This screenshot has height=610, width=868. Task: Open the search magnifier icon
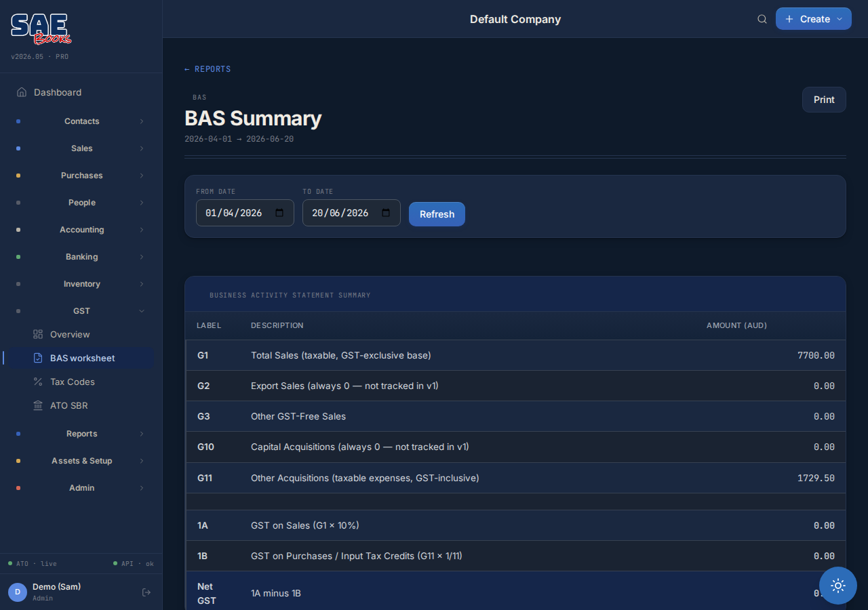point(762,19)
